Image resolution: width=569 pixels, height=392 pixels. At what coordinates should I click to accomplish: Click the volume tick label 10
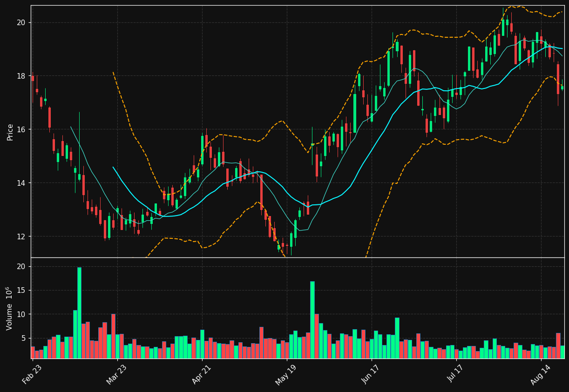pyautogui.click(x=21, y=314)
